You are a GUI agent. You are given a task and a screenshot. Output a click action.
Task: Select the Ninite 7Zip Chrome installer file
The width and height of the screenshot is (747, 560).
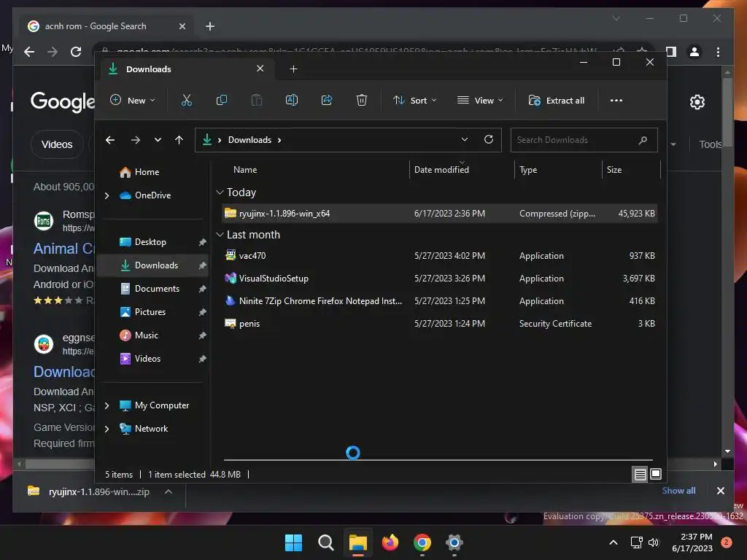point(440,301)
